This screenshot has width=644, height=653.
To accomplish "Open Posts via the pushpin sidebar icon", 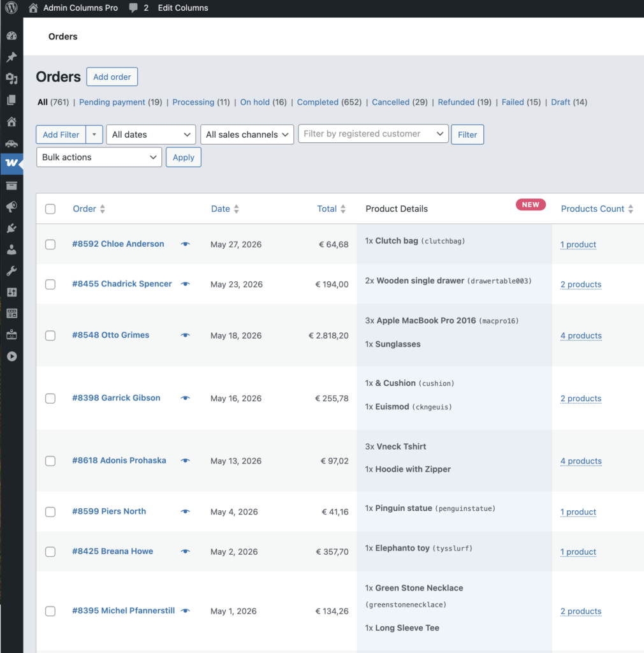I will pyautogui.click(x=11, y=57).
